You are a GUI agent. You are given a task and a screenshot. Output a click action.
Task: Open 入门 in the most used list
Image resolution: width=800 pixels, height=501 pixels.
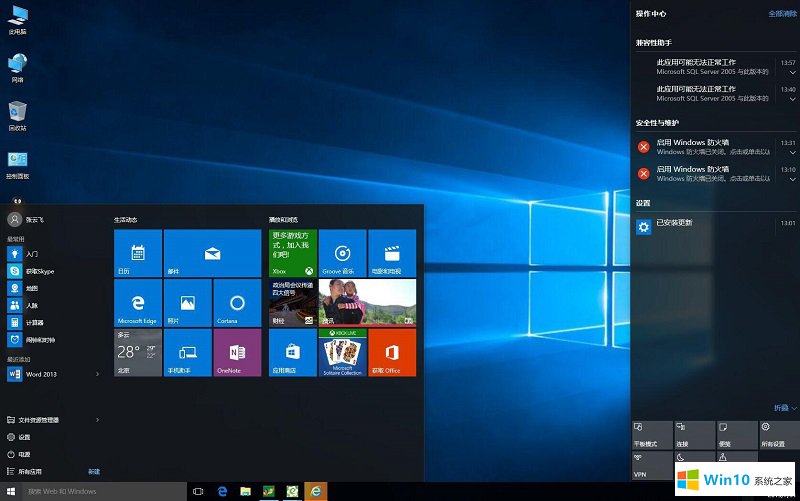pos(54,254)
